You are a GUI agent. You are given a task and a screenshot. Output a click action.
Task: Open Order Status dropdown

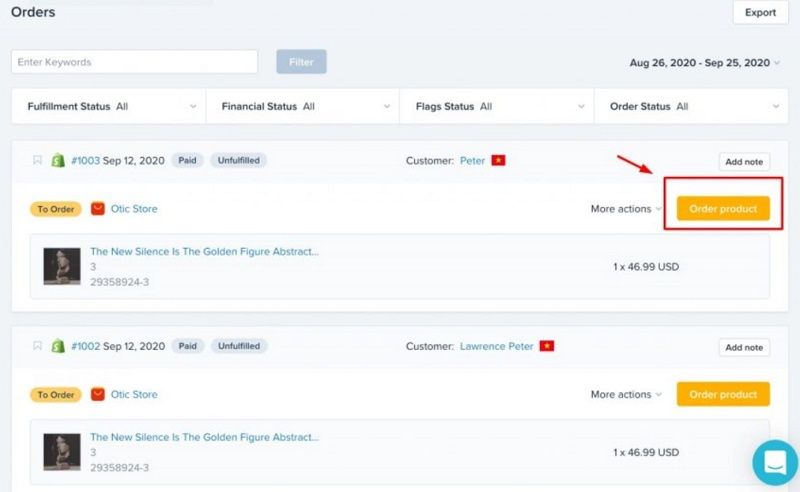[692, 106]
